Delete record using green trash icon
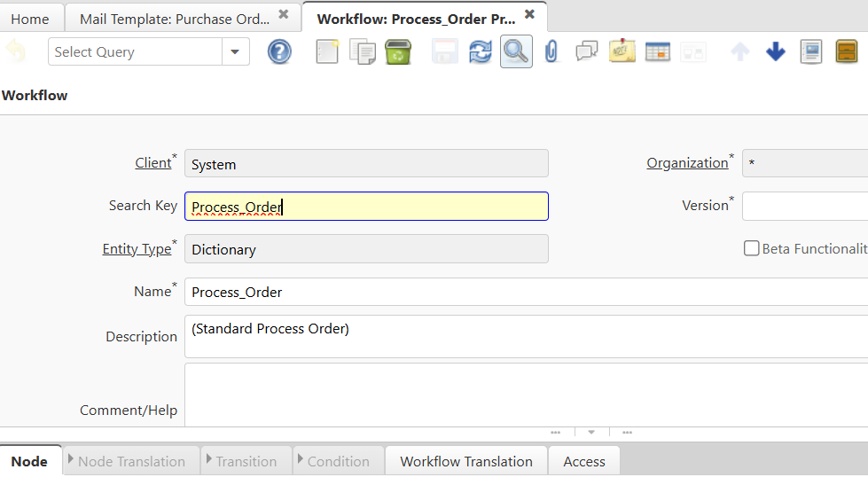The width and height of the screenshot is (868, 485). click(x=398, y=52)
